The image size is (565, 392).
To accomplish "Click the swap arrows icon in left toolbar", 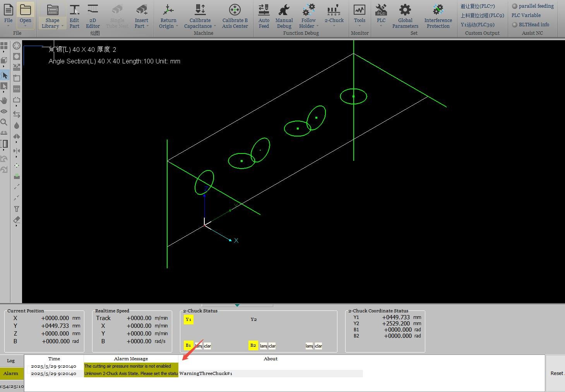I will (x=17, y=114).
